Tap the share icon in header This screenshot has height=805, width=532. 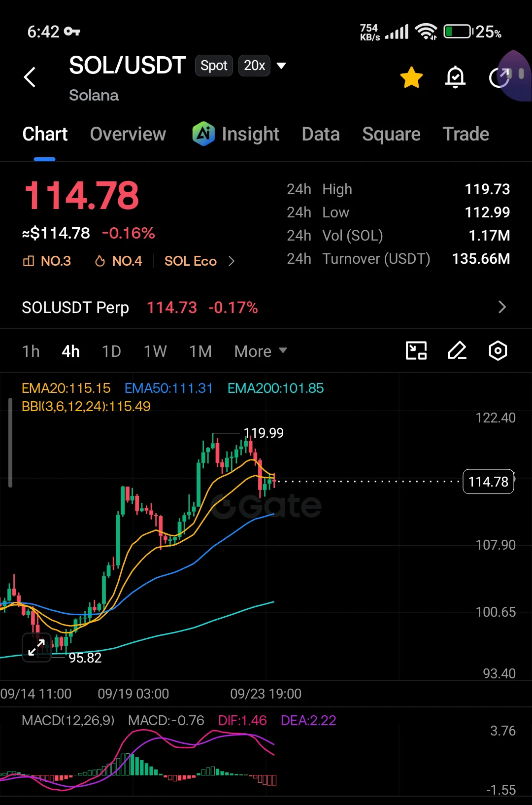499,77
